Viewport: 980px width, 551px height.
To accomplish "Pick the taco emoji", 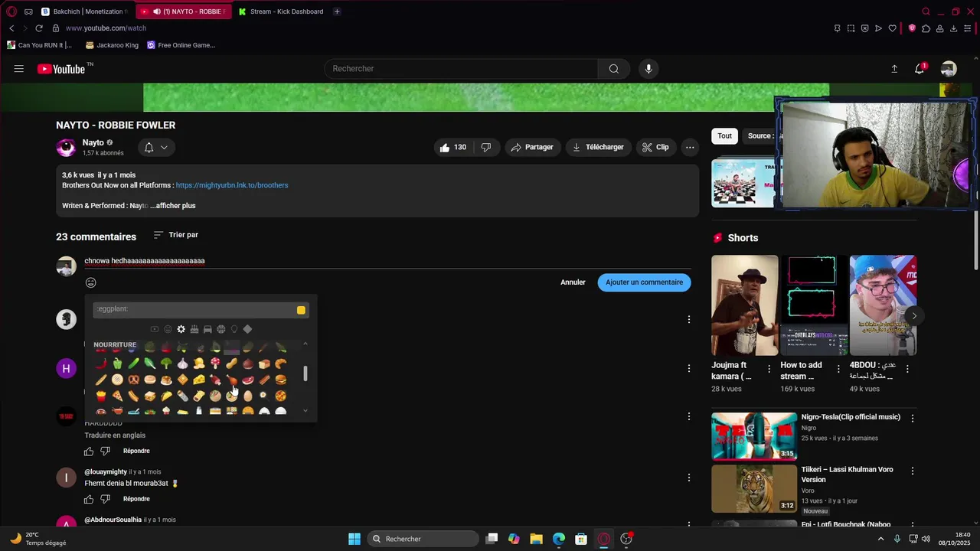I will pyautogui.click(x=166, y=396).
